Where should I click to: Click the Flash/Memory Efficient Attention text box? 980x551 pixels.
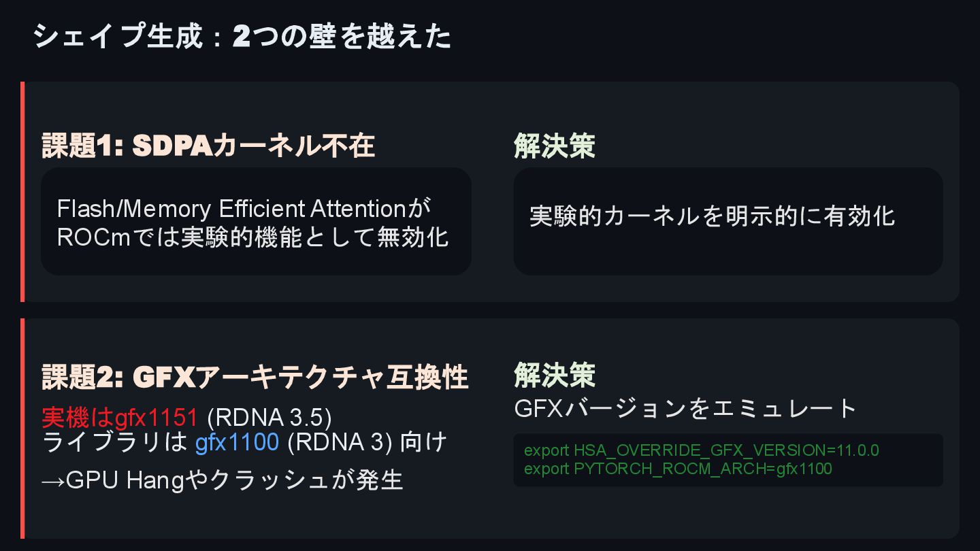[x=256, y=222]
